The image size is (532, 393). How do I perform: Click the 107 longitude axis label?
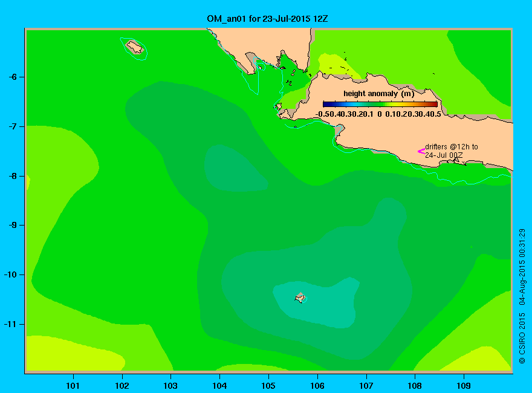[366, 386]
